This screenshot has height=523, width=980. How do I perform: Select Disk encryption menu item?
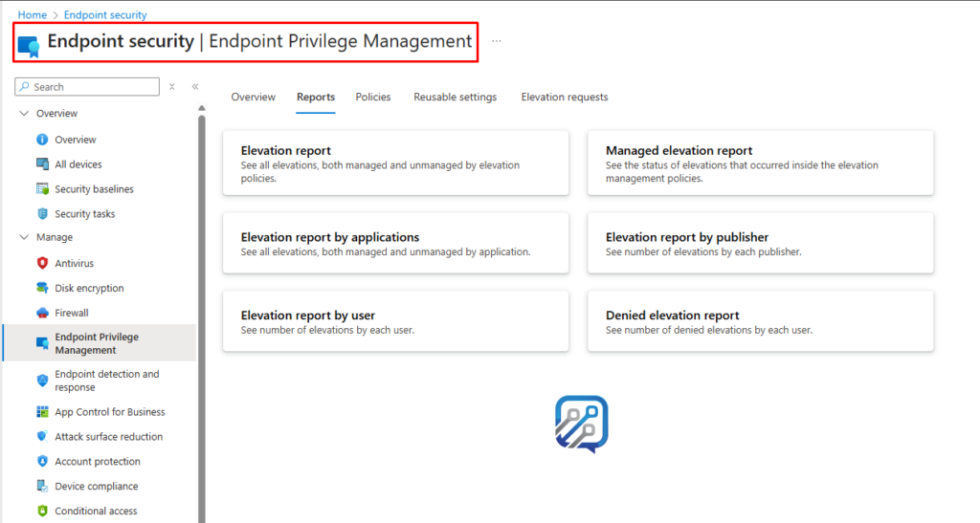coord(89,288)
